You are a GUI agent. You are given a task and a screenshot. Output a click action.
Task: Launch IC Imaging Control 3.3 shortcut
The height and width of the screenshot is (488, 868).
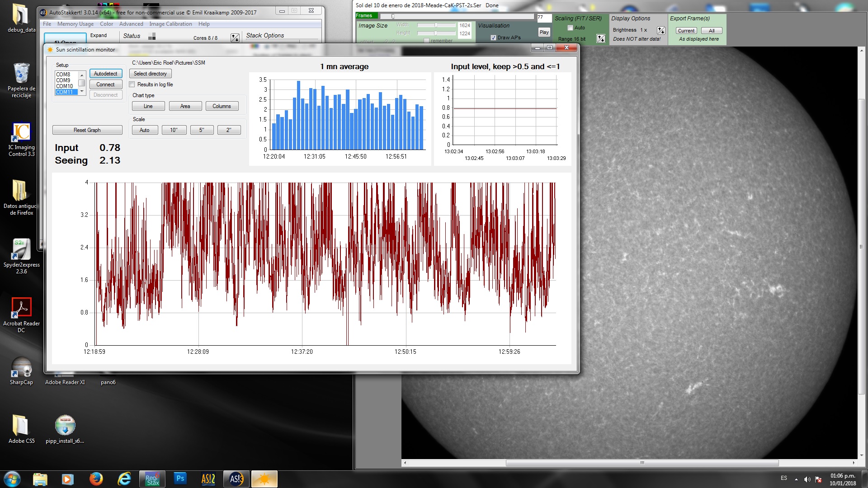(21, 139)
